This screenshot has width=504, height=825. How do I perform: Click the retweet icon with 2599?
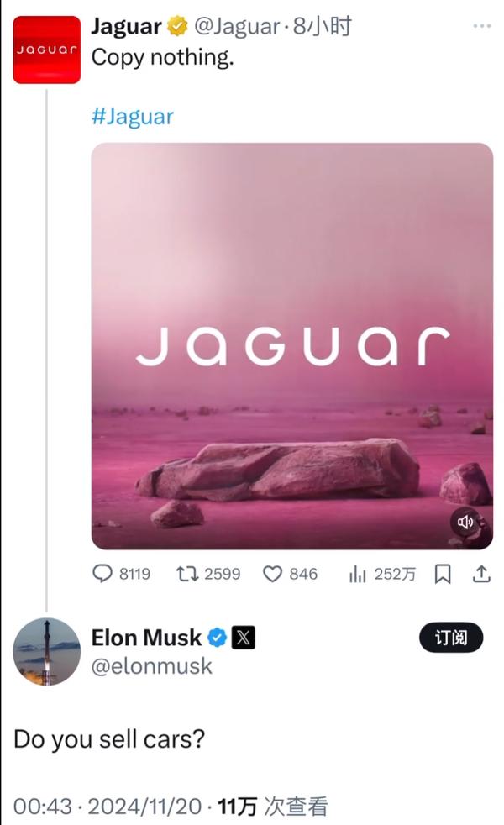pos(186,574)
